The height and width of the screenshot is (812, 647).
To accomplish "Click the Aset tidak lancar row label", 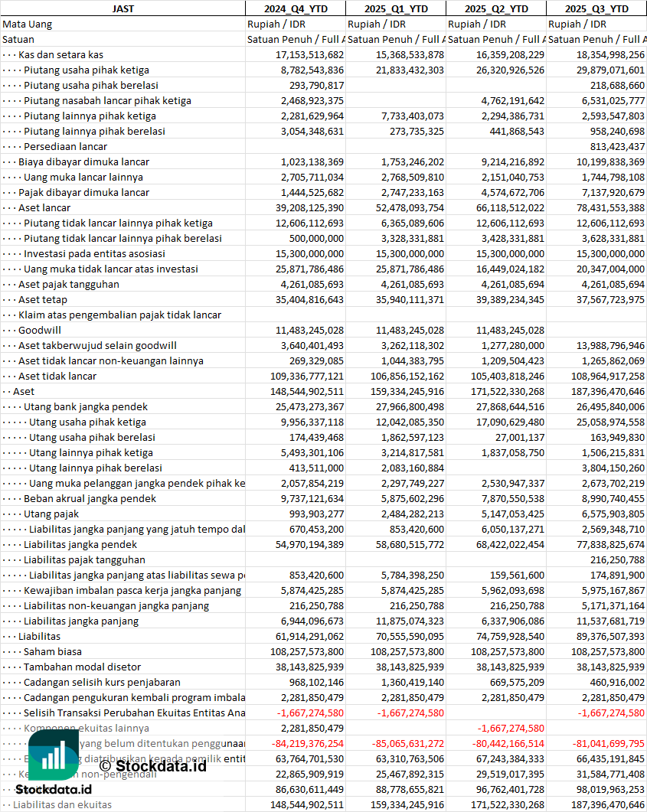I will (x=57, y=377).
